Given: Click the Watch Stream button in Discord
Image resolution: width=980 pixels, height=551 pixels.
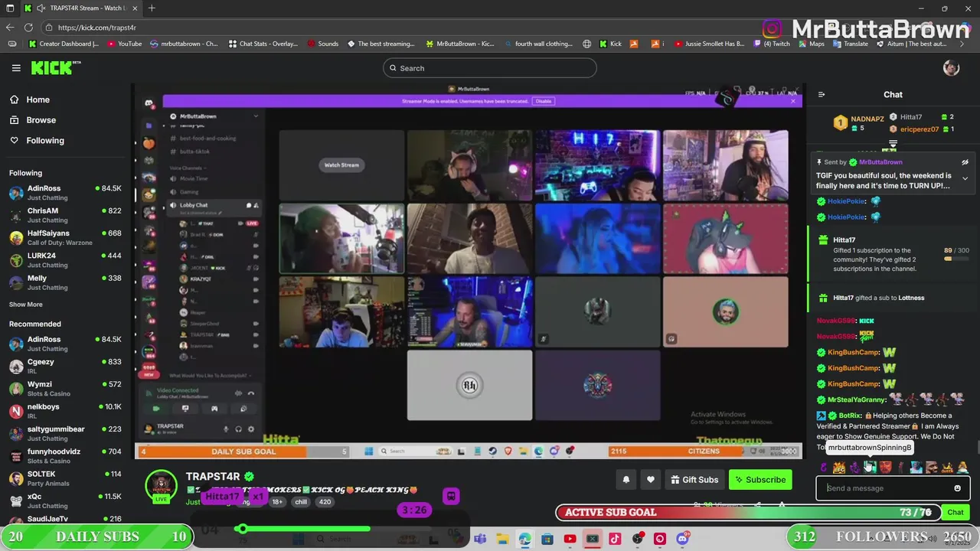Looking at the screenshot, I should coord(341,165).
